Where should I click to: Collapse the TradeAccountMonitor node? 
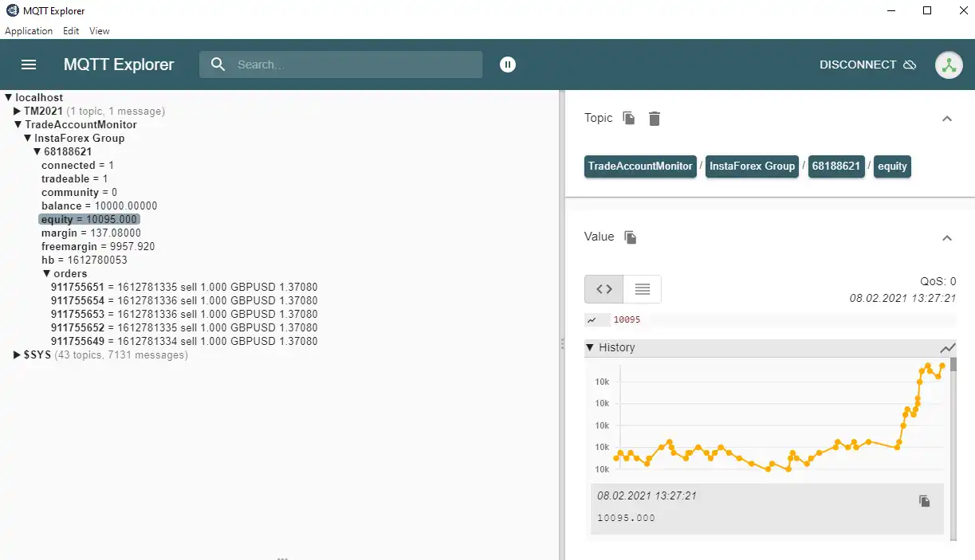click(18, 125)
